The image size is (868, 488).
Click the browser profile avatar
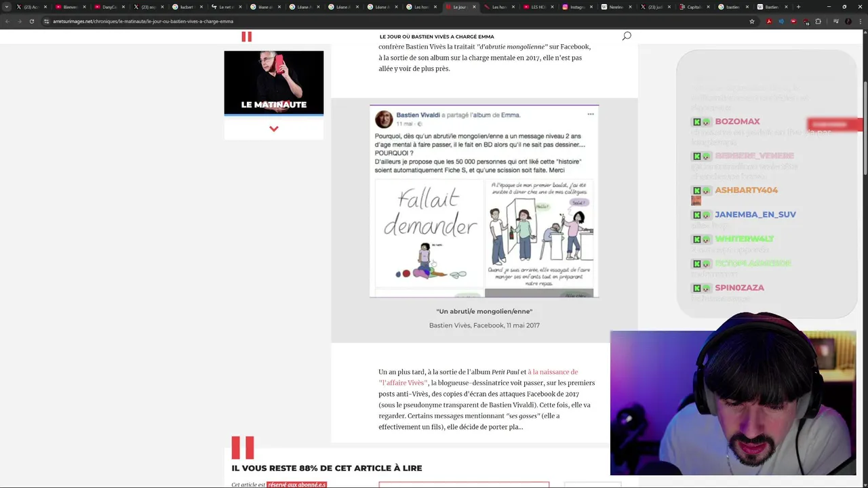click(848, 21)
